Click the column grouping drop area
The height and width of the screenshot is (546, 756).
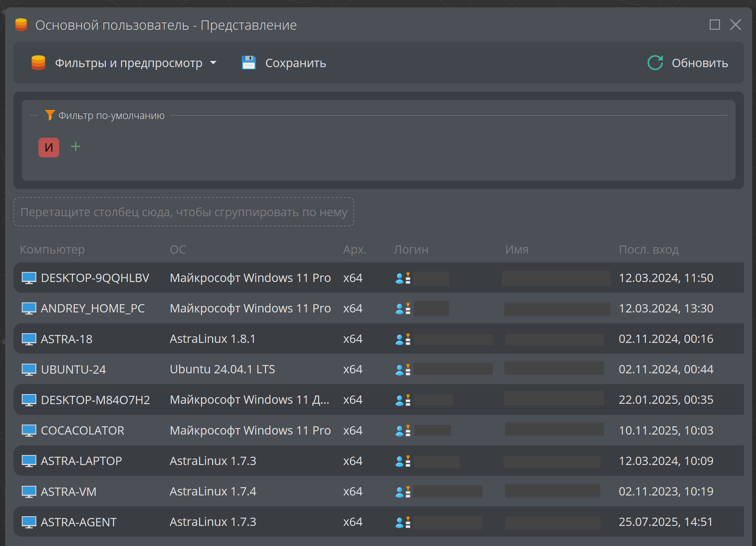184,212
